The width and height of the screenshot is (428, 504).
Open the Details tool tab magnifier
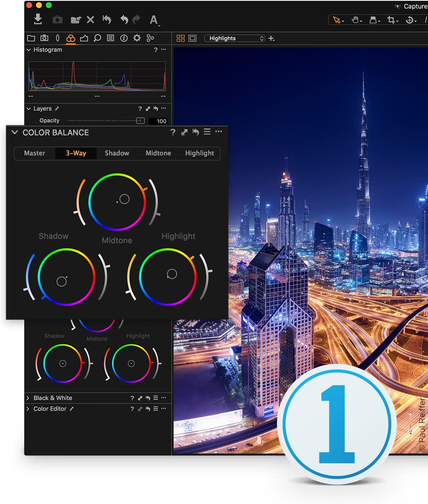[x=97, y=38]
